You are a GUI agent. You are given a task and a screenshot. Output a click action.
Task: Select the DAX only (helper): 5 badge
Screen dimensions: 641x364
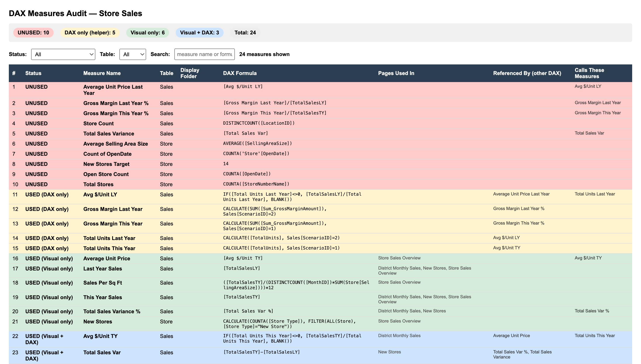click(90, 32)
